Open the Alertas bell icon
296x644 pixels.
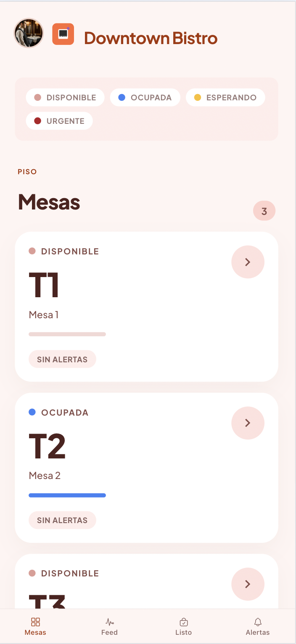[258, 622]
